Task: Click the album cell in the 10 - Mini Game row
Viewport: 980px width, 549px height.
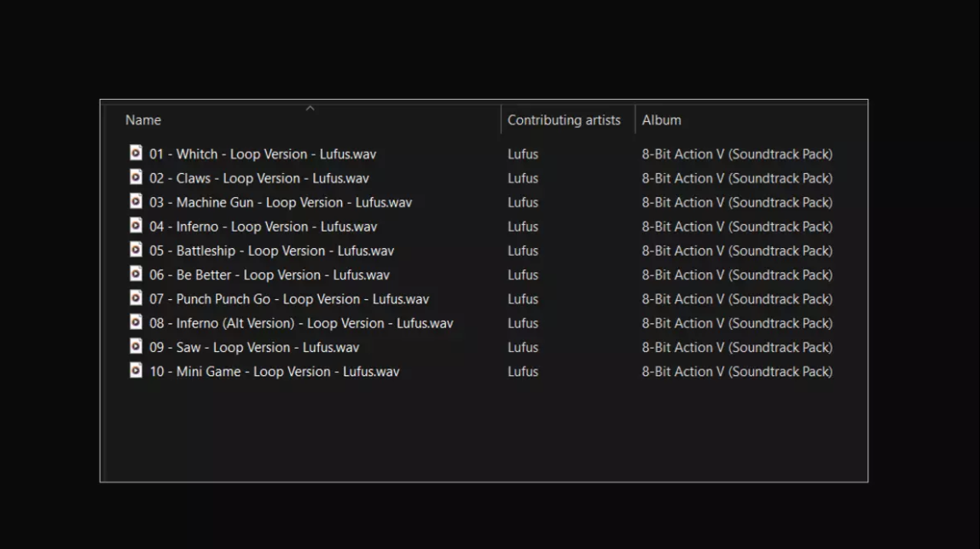Action: 737,372
